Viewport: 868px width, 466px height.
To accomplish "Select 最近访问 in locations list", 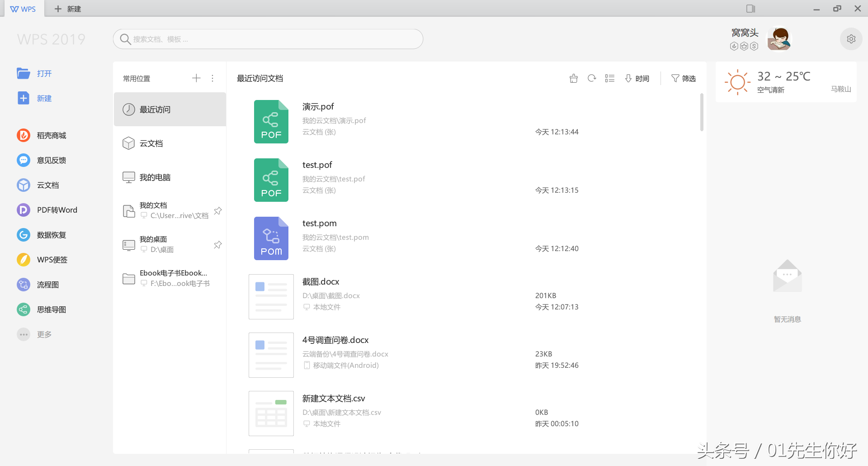I will (x=170, y=109).
